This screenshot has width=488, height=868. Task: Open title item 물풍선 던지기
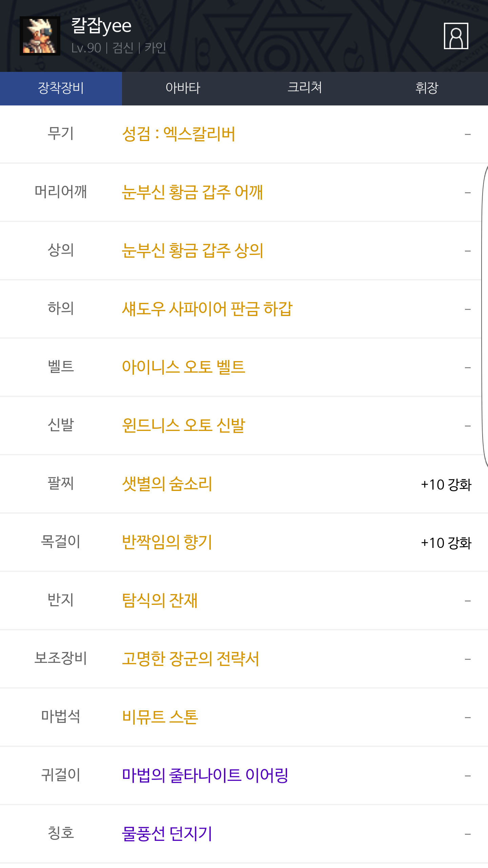(167, 834)
